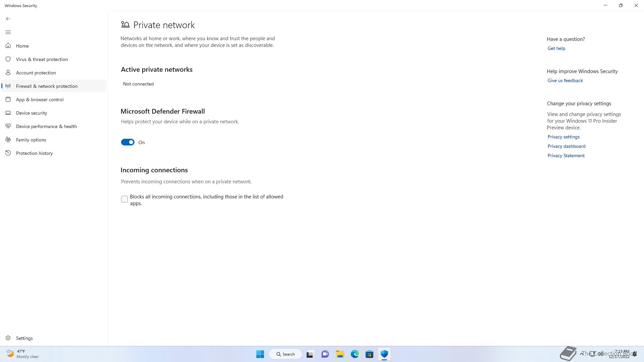Screen dimensions: 644x362
Task: Click the Private network page heading
Action: 164,25
